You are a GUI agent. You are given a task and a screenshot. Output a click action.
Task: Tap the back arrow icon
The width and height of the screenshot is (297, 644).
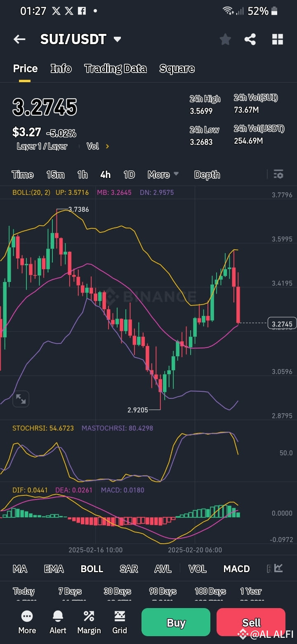[19, 39]
